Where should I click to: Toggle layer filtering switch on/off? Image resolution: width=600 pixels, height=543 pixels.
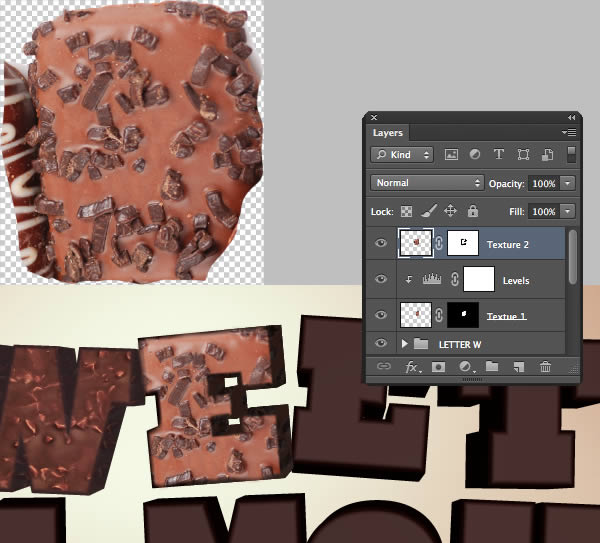click(x=571, y=155)
